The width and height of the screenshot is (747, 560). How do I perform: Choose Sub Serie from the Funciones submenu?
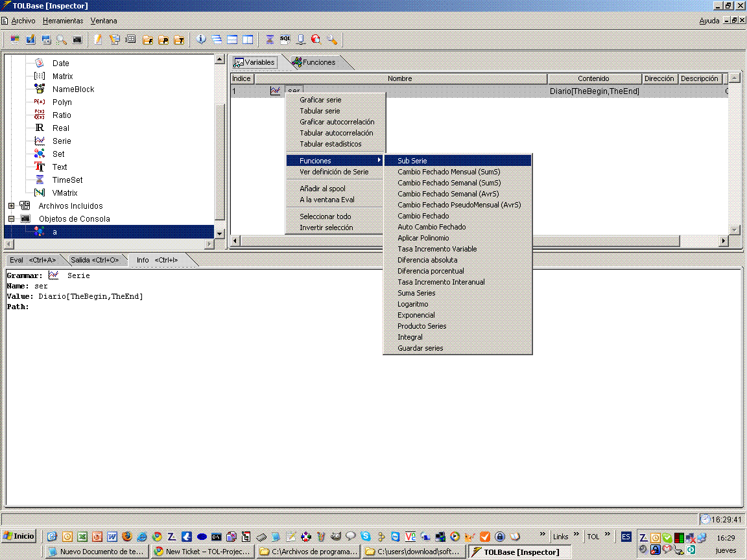point(412,161)
